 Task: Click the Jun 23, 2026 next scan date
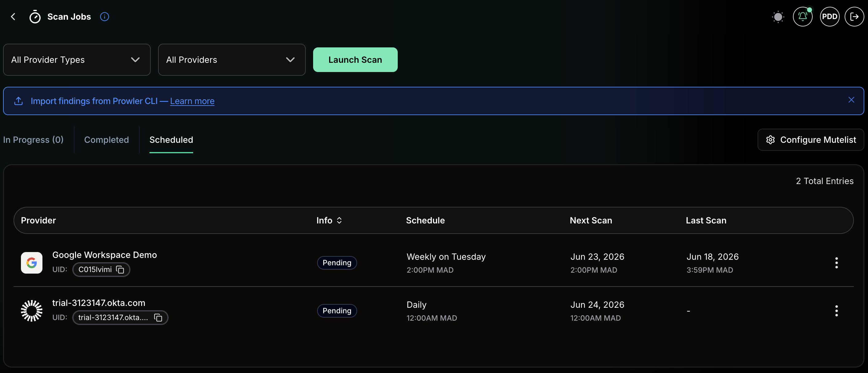click(597, 257)
